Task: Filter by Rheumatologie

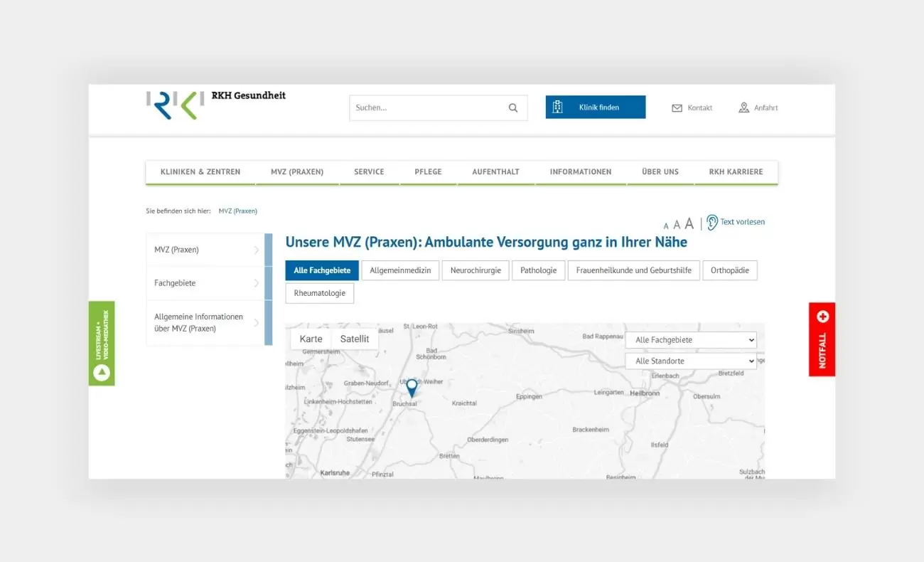Action: (x=320, y=293)
